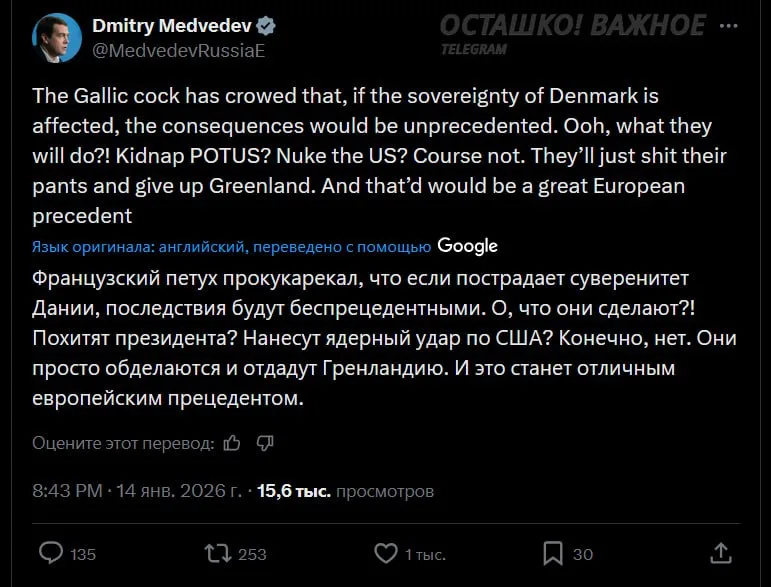
Task: Open Dmitry Medvedev profile avatar
Action: coord(56,38)
